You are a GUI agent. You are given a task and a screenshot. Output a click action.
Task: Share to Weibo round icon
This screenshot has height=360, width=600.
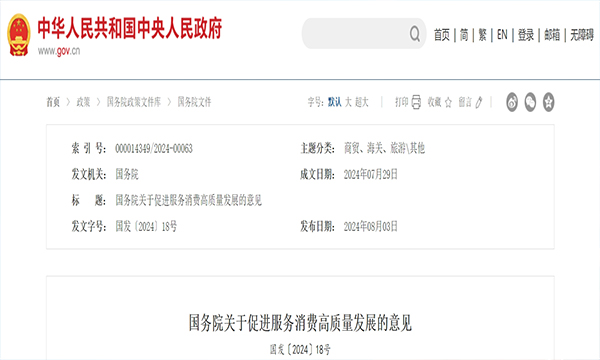[512, 102]
